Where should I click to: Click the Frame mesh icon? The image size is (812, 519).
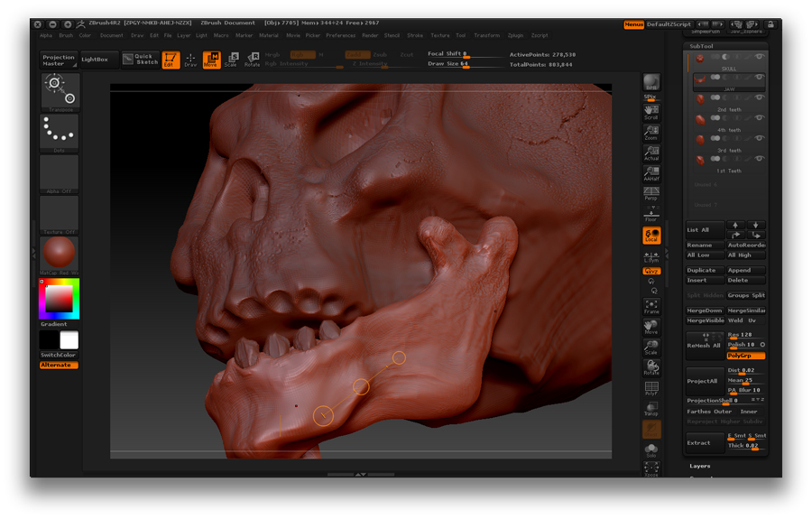pyautogui.click(x=651, y=307)
